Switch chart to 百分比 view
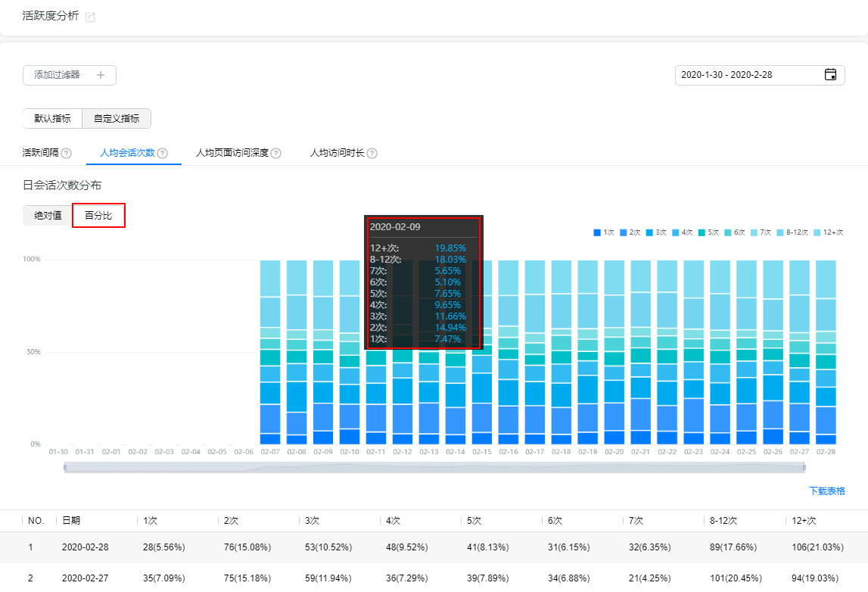 (x=98, y=216)
